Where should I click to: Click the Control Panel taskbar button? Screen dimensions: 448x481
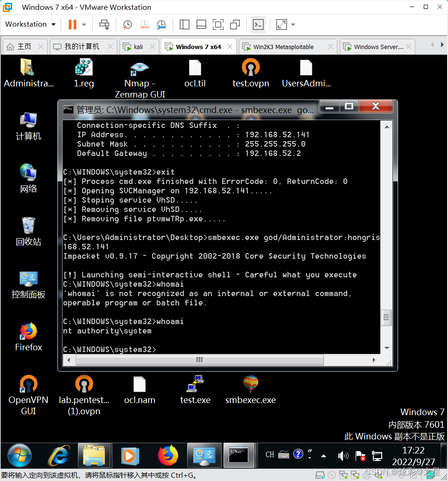(204, 455)
